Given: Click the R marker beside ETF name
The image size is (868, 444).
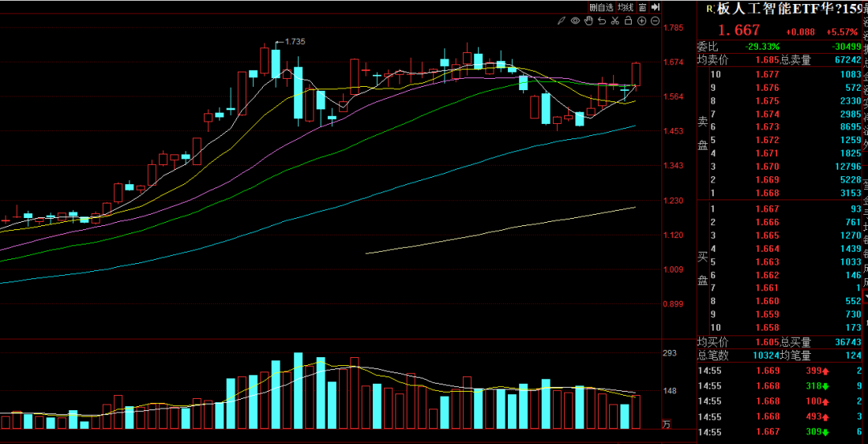Looking at the screenshot, I should pyautogui.click(x=708, y=9).
